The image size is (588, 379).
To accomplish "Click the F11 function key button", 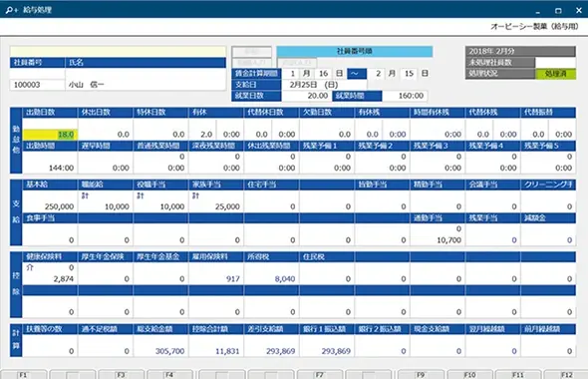I will tap(518, 374).
